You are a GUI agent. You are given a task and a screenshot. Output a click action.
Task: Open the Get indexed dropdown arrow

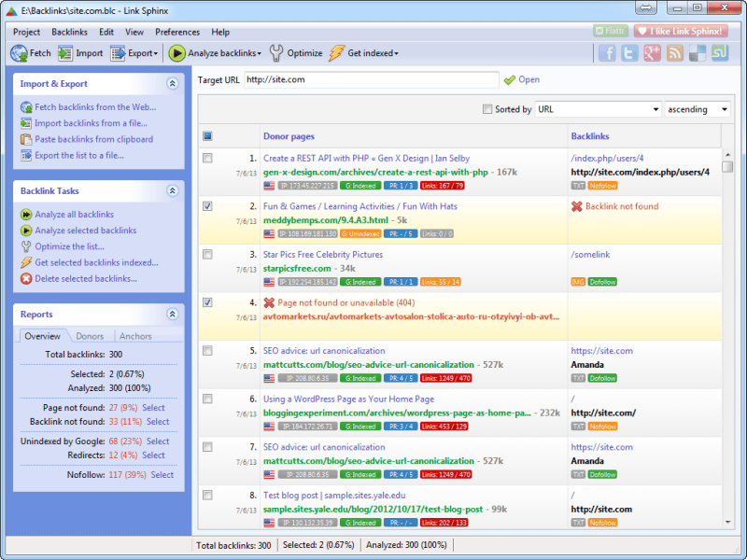396,54
